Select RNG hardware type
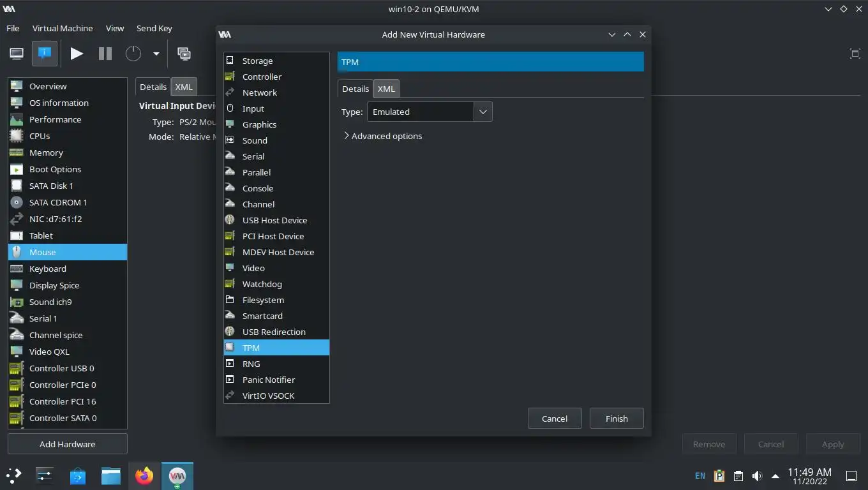The height and width of the screenshot is (490, 868). [x=276, y=364]
